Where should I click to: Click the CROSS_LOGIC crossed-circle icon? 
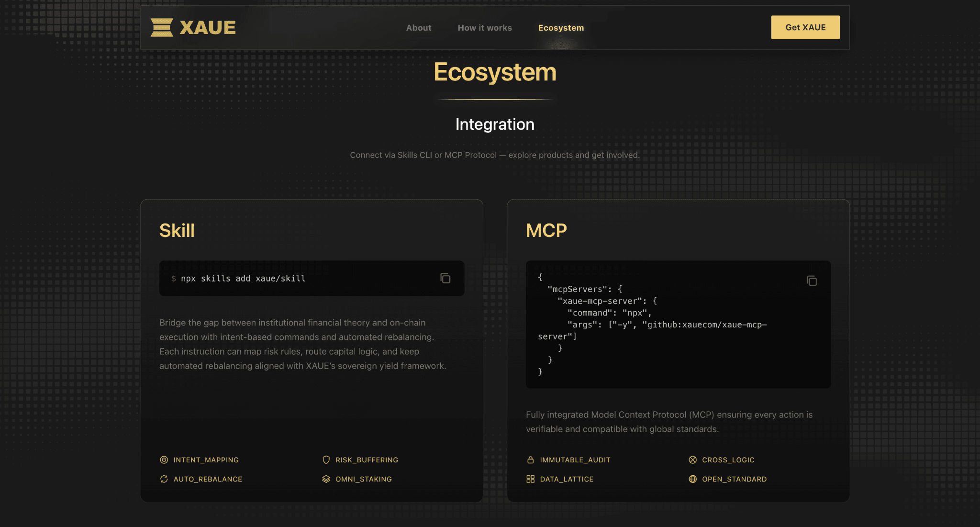tap(692, 460)
